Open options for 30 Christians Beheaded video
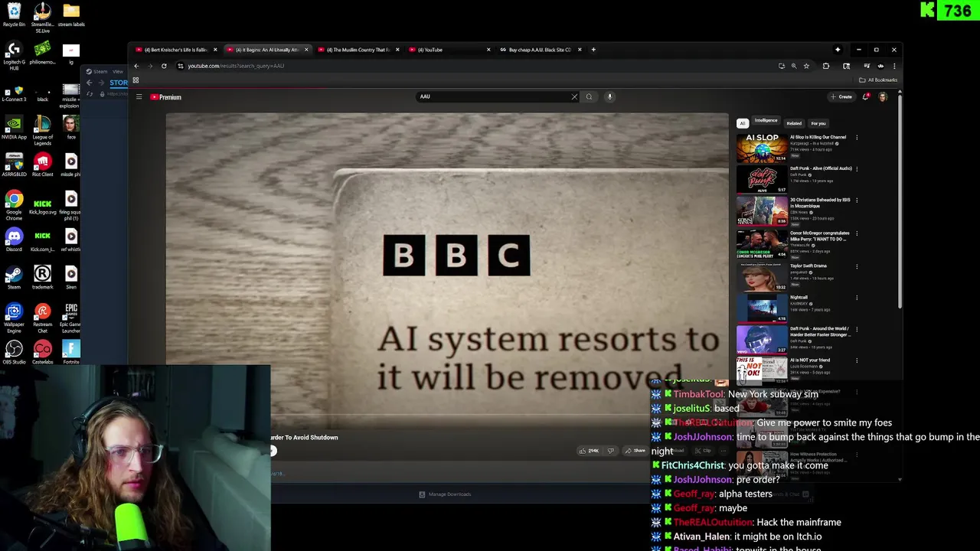Viewport: 980px width, 551px height. click(x=857, y=201)
